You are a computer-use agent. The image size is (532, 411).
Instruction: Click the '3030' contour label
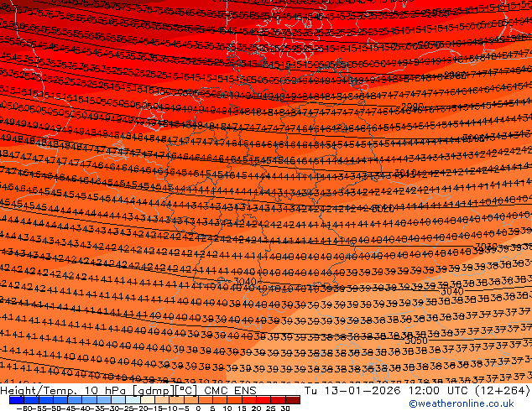pyautogui.click(x=486, y=247)
